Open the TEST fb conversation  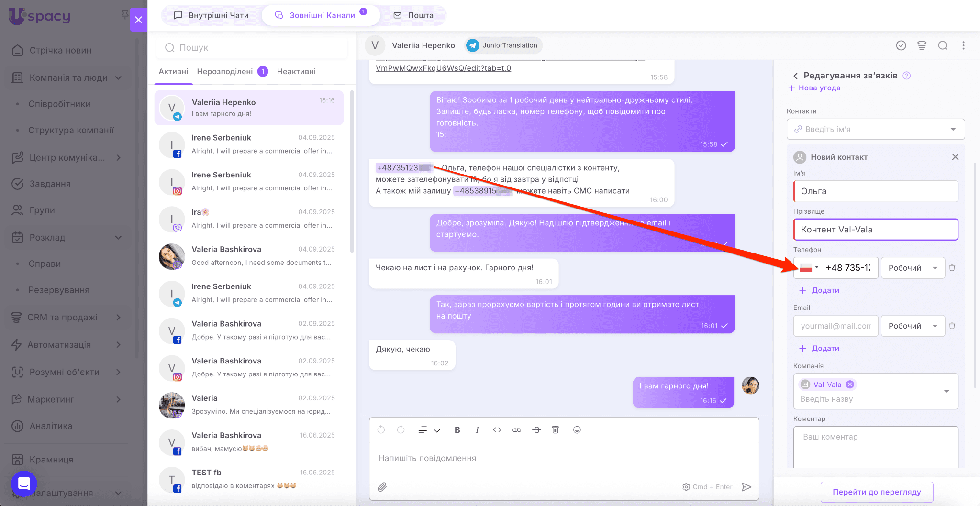coord(249,479)
